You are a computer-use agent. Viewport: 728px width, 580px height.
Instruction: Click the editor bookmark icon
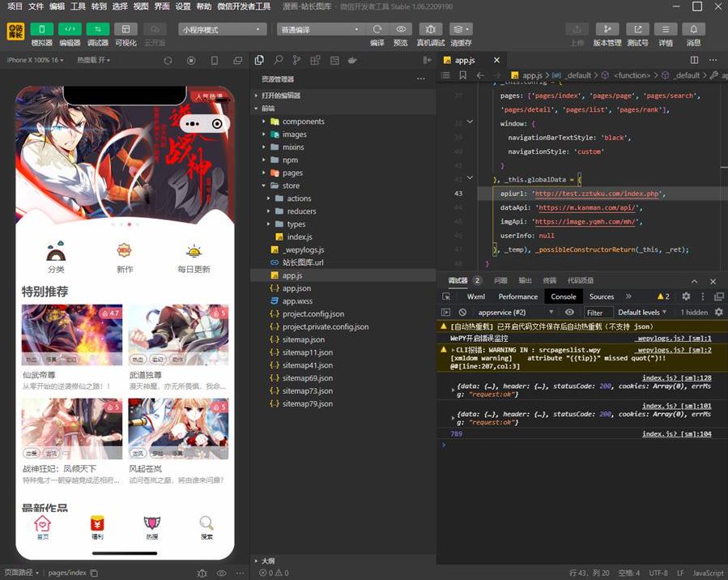(463, 75)
